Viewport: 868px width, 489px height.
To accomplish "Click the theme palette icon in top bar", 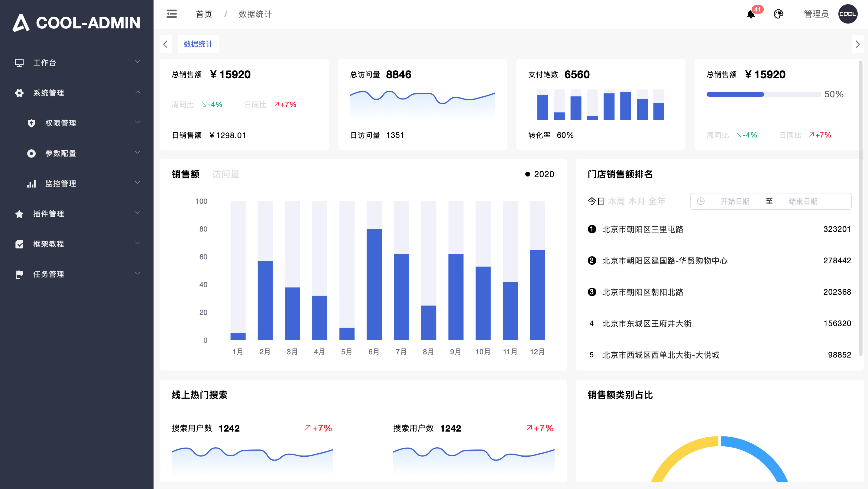I will point(779,14).
